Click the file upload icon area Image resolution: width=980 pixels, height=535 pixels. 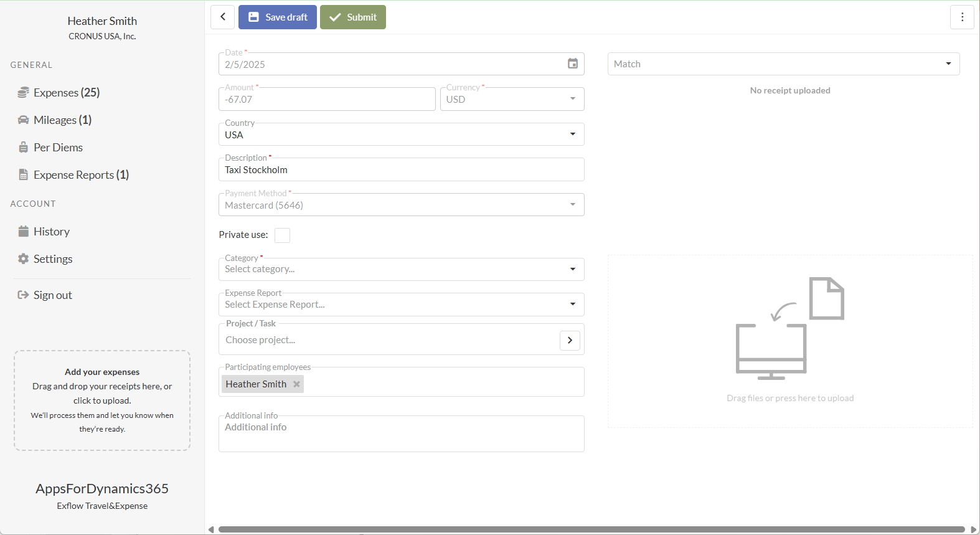click(x=789, y=328)
